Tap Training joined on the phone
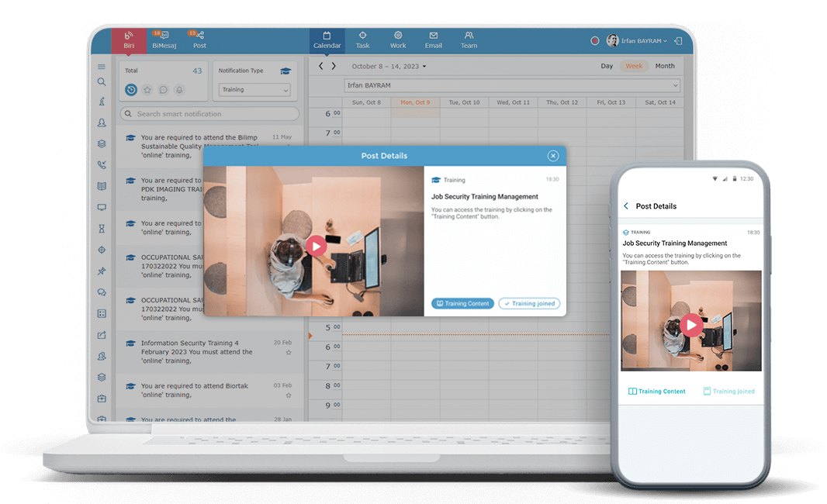 729,391
